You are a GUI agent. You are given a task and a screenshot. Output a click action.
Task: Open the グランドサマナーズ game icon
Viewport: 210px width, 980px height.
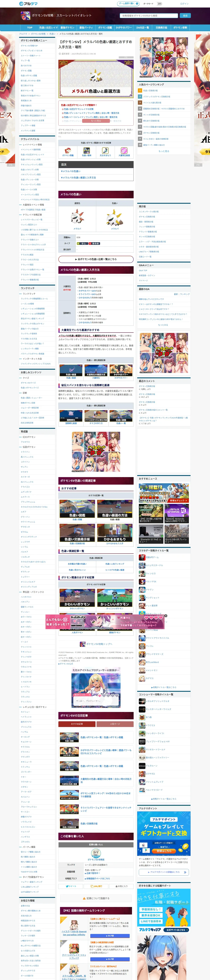142,654
